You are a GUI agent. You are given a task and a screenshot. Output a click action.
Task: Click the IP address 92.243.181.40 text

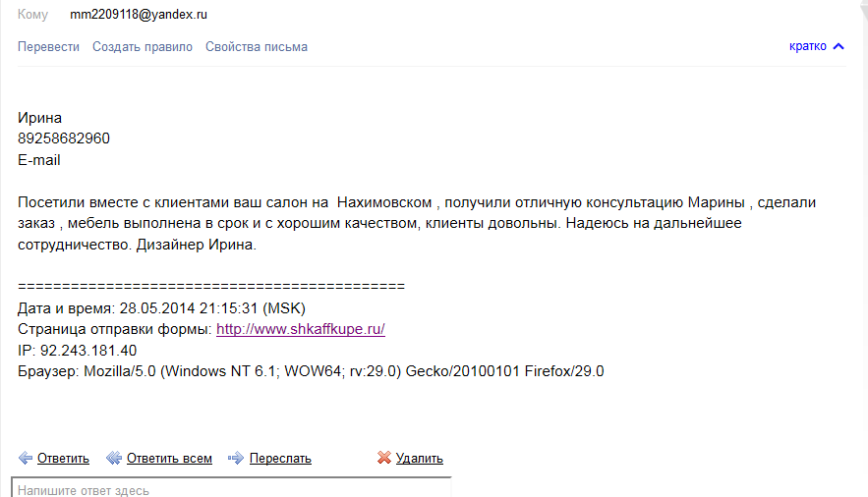88,350
